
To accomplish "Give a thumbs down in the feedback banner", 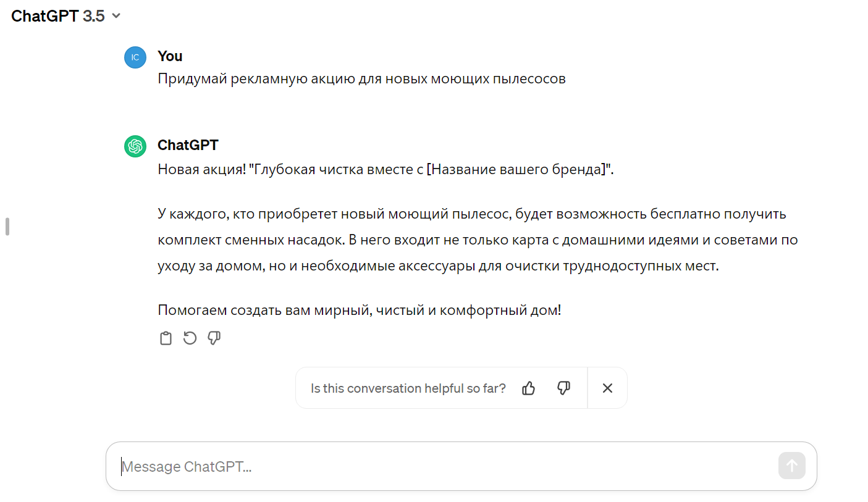I will tap(563, 388).
